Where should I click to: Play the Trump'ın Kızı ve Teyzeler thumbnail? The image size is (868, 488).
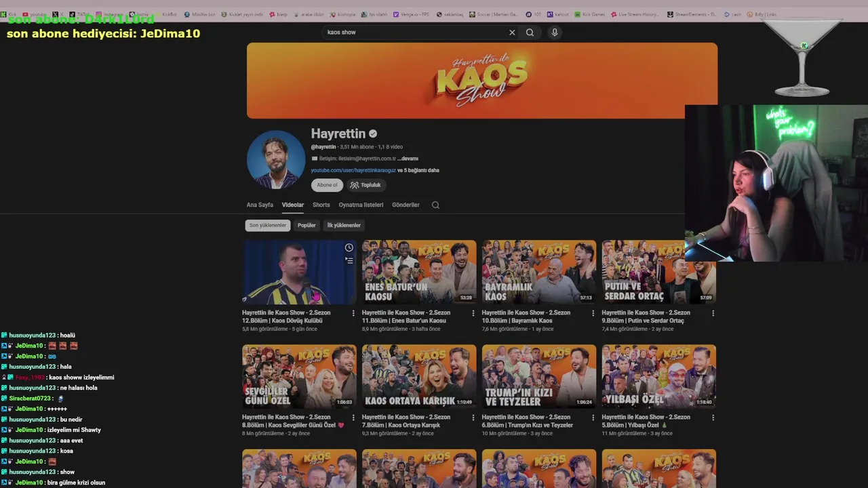pos(539,376)
